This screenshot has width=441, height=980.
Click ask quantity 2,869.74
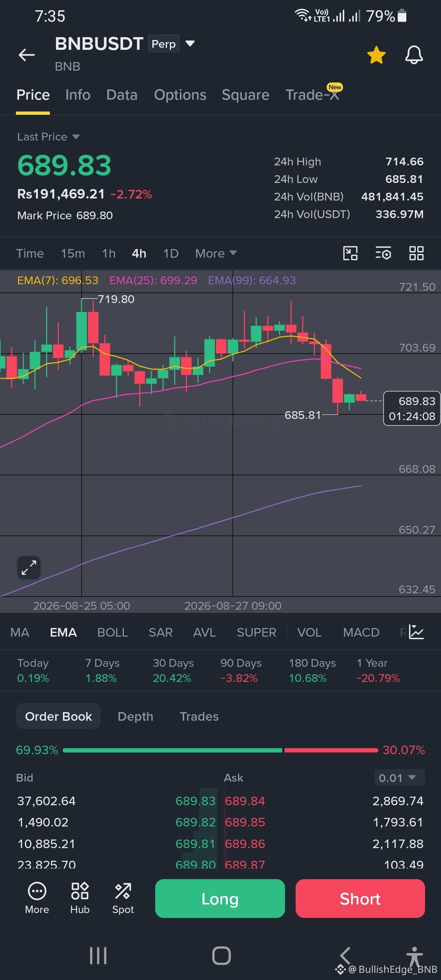pos(398,801)
